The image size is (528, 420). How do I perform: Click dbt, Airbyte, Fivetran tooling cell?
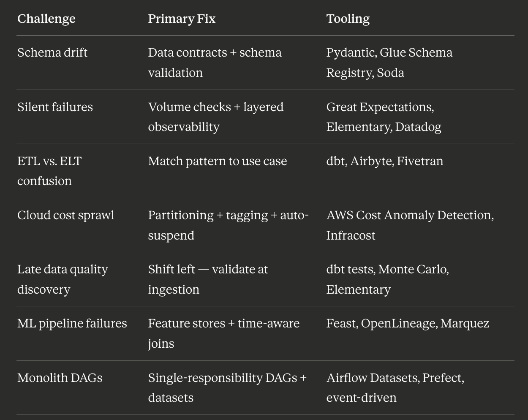click(384, 161)
